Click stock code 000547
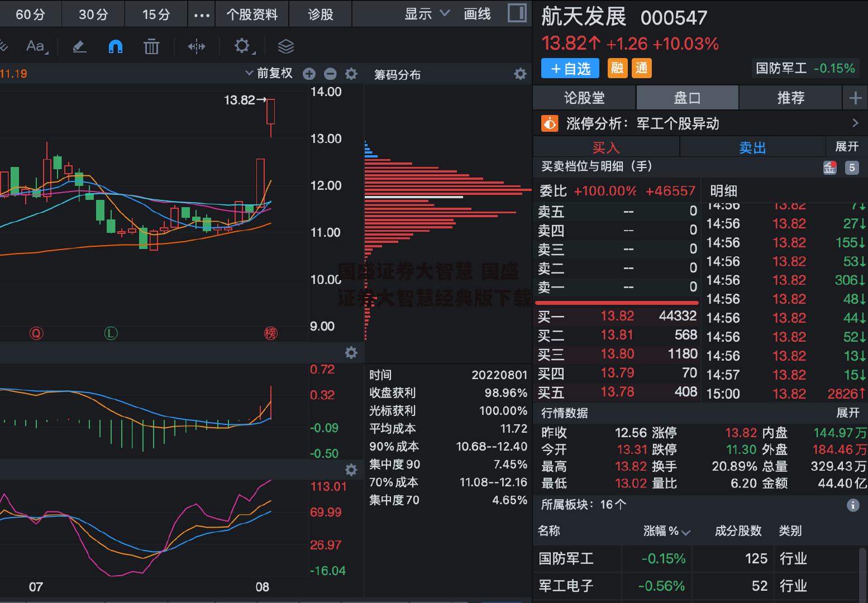Image resolution: width=868 pixels, height=603 pixels. pos(674,18)
